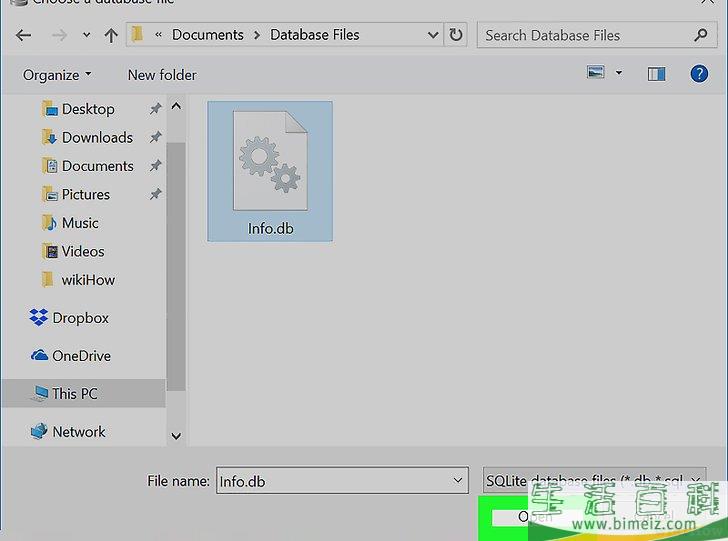
Task: Toggle the preview pane icon
Action: click(656, 74)
